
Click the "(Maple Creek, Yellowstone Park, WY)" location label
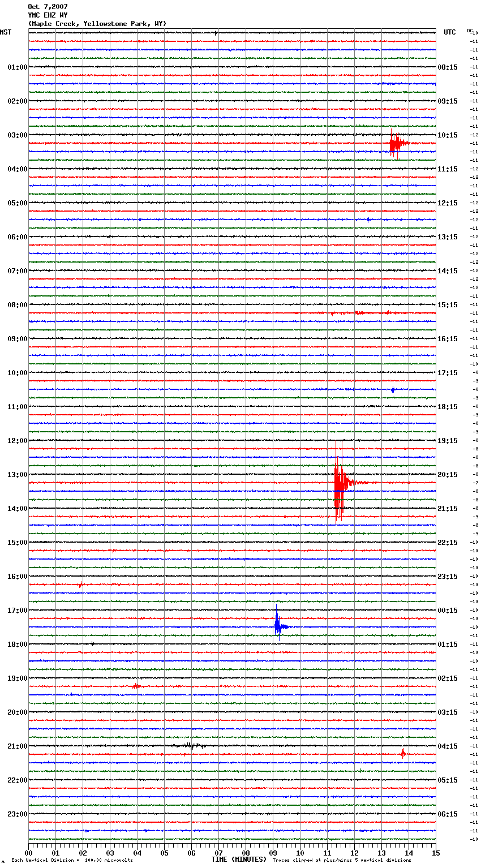click(97, 24)
